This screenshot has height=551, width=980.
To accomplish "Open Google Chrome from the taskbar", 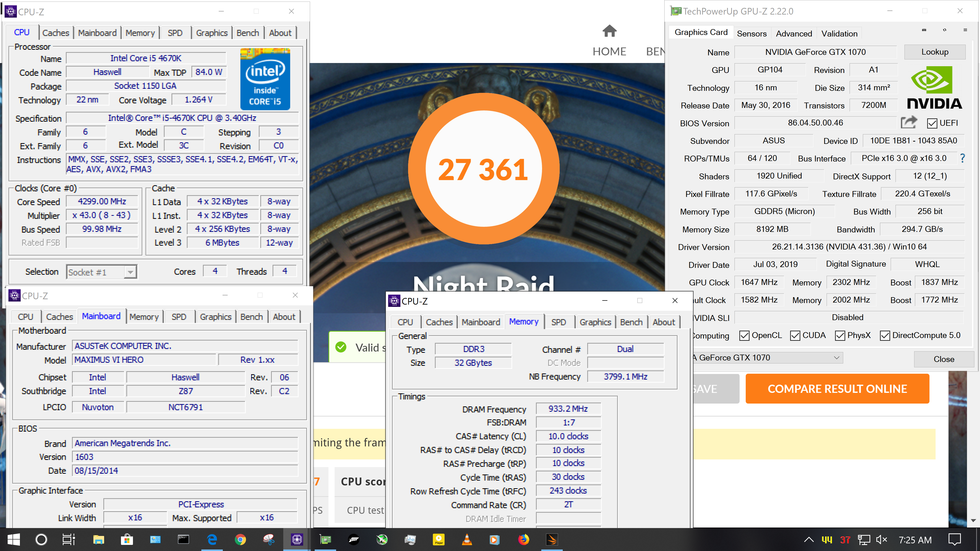I will (240, 540).
